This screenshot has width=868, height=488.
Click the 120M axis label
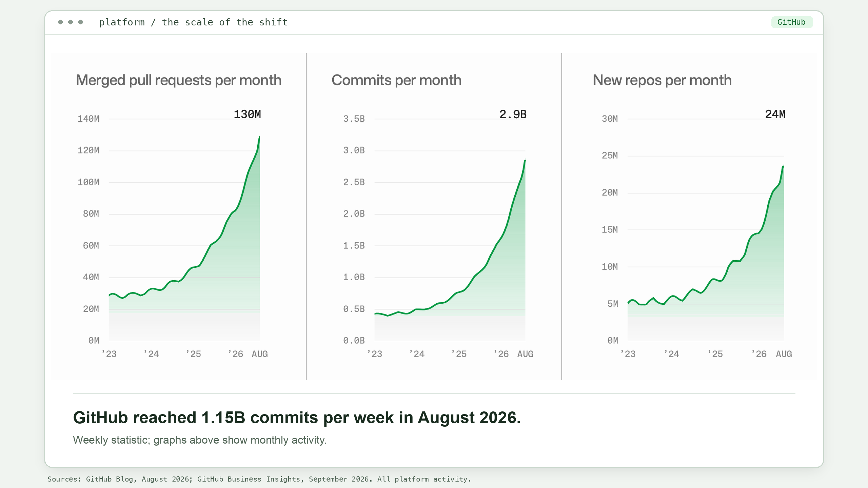coord(88,150)
